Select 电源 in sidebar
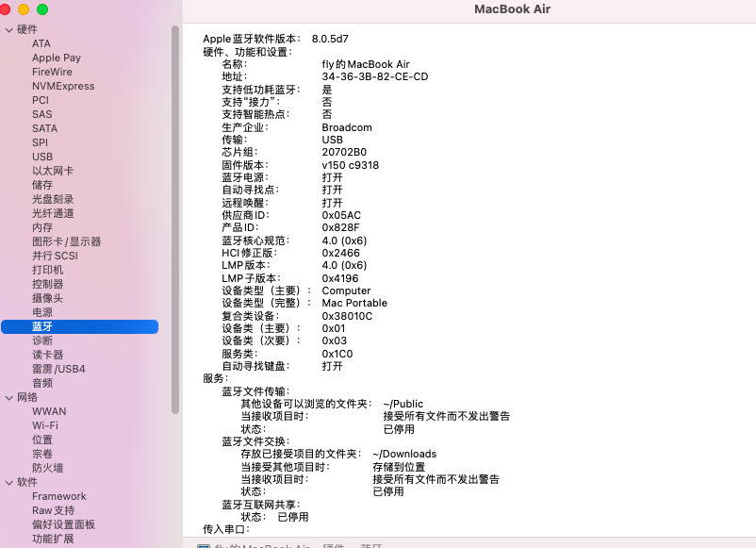Image resolution: width=756 pixels, height=548 pixels. 42,312
